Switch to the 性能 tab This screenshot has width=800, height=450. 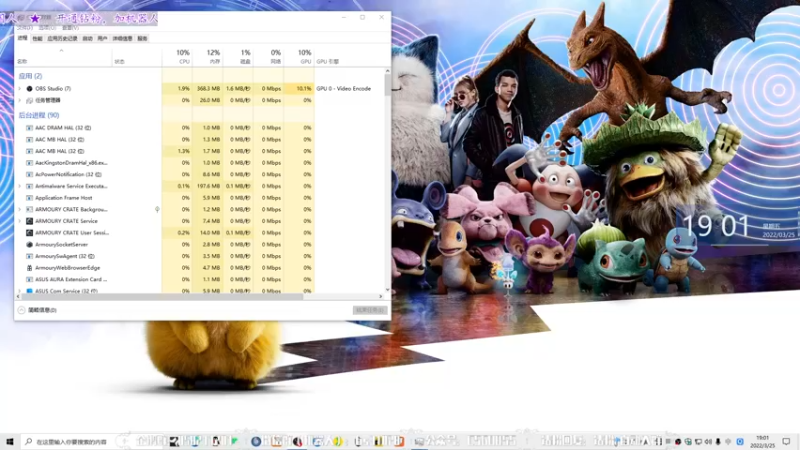[37, 39]
